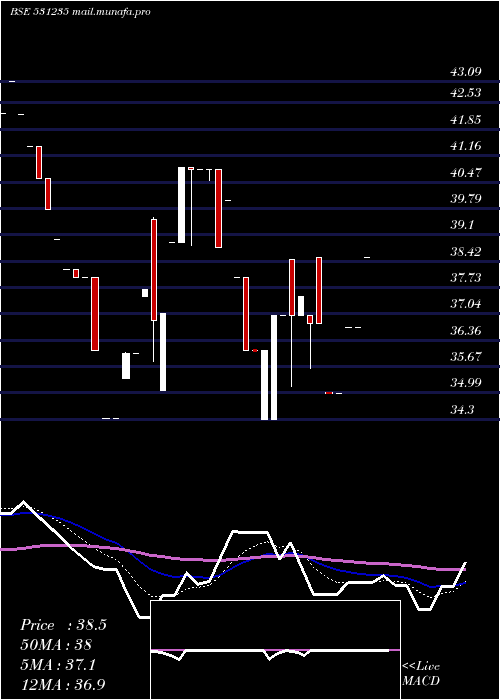Click the 37.73 price axis label
The image size is (500, 700).
[x=466, y=278]
